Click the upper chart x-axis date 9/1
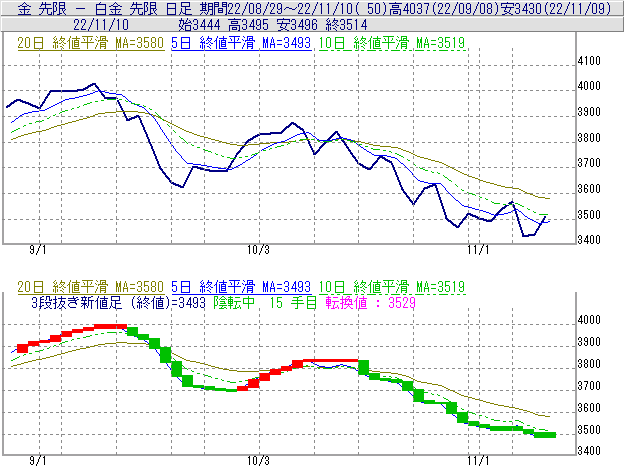This screenshot has height=475, width=624. [38, 250]
